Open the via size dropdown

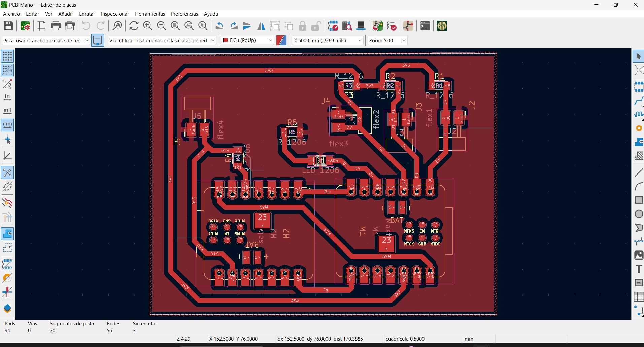click(x=162, y=40)
